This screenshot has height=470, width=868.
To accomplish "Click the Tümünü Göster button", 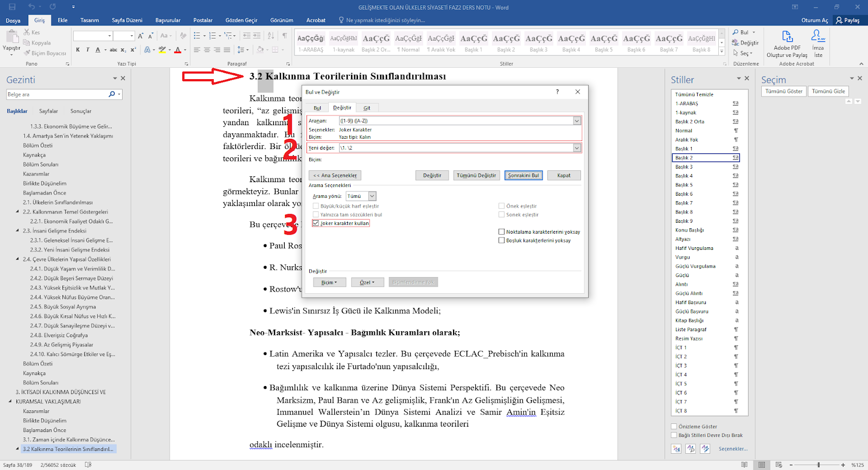I will click(x=784, y=91).
